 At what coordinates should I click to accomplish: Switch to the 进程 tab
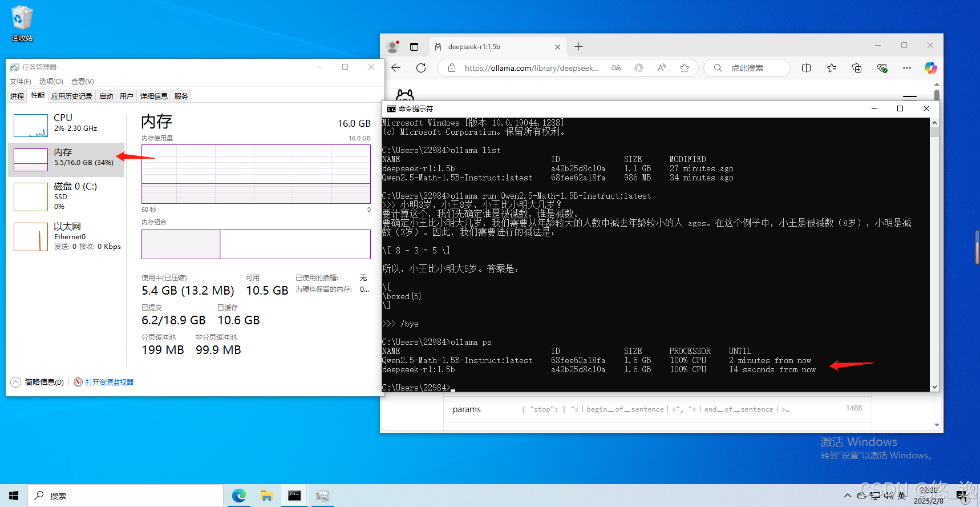pos(17,96)
